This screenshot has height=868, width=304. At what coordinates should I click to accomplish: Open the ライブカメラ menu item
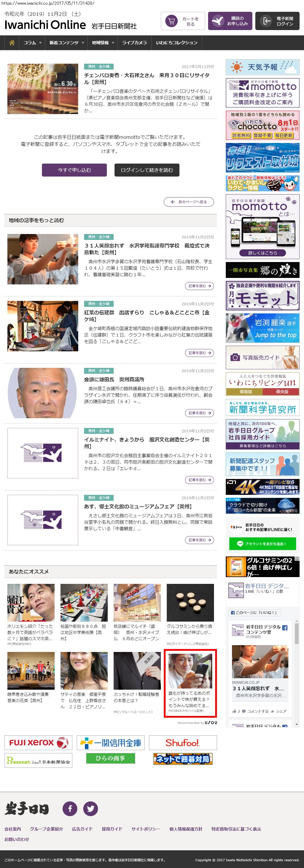tap(134, 43)
